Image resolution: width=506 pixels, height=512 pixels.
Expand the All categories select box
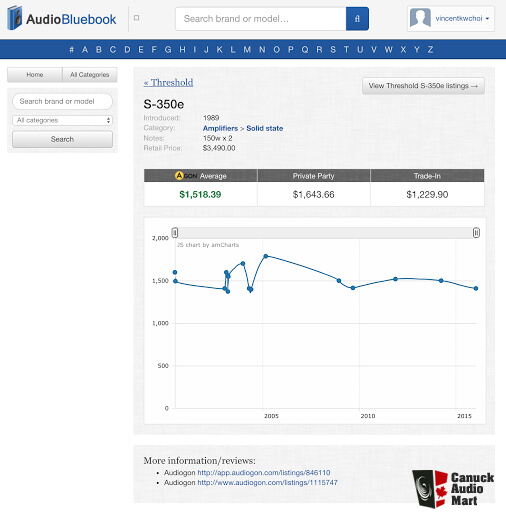coord(63,120)
